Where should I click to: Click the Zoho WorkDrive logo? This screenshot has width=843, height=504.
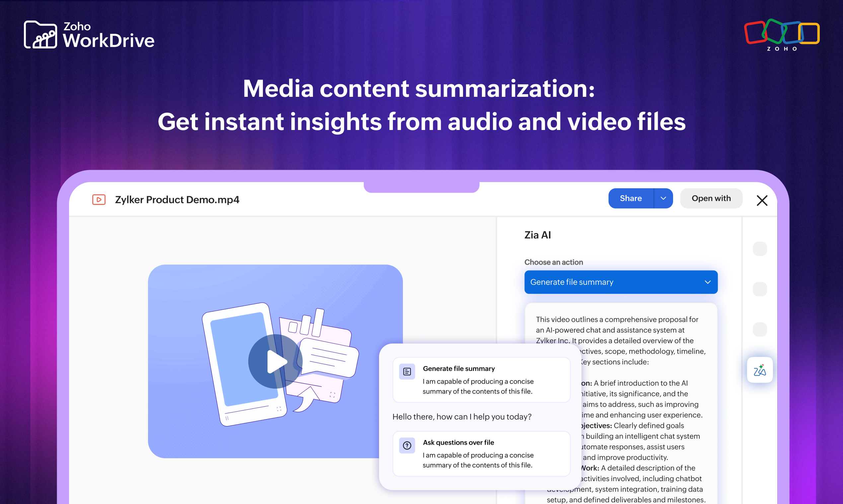tap(89, 34)
